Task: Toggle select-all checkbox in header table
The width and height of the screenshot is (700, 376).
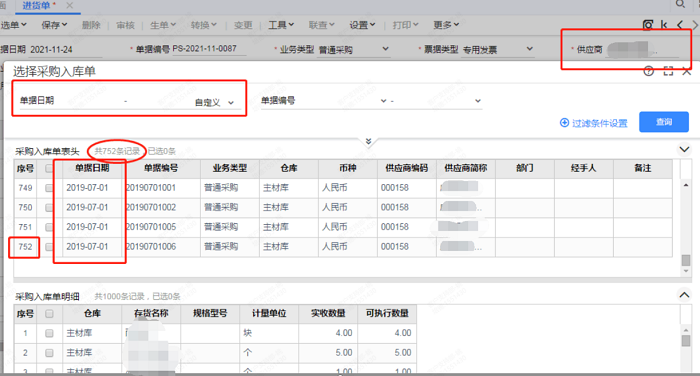Action: point(49,168)
